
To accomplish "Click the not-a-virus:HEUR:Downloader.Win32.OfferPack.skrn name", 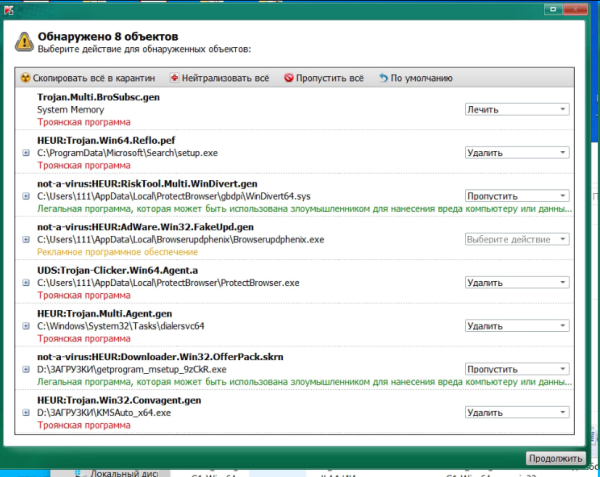I will point(160,357).
